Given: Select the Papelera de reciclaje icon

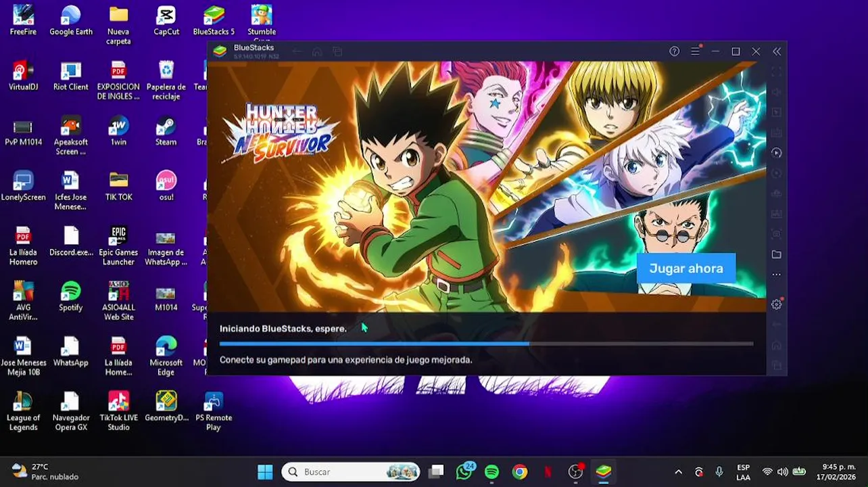Looking at the screenshot, I should 166,80.
